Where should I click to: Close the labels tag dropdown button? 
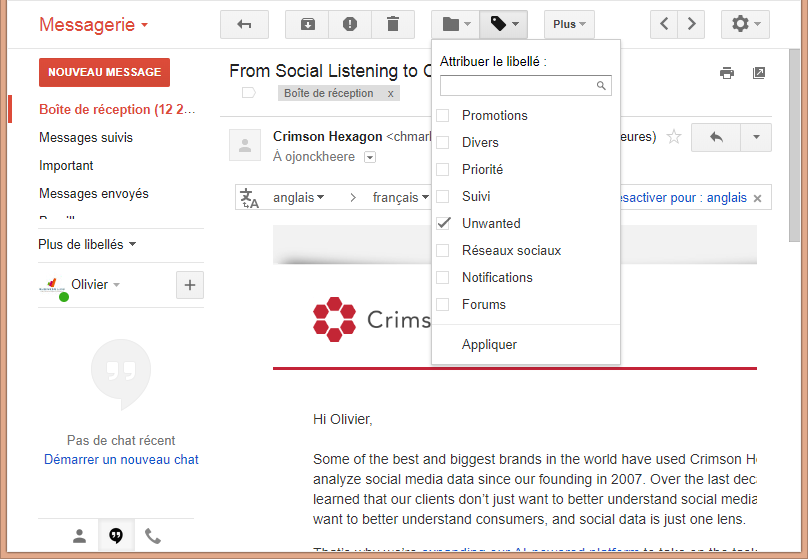point(503,24)
